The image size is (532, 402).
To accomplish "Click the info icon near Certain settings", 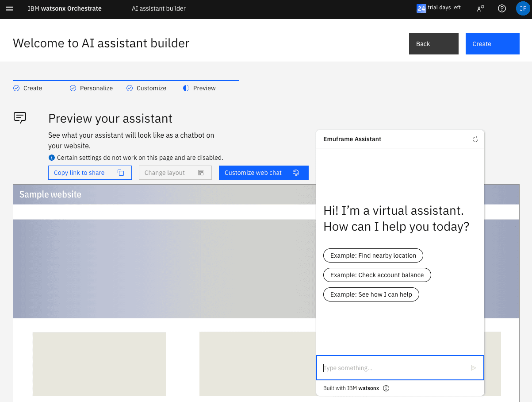I will click(52, 158).
